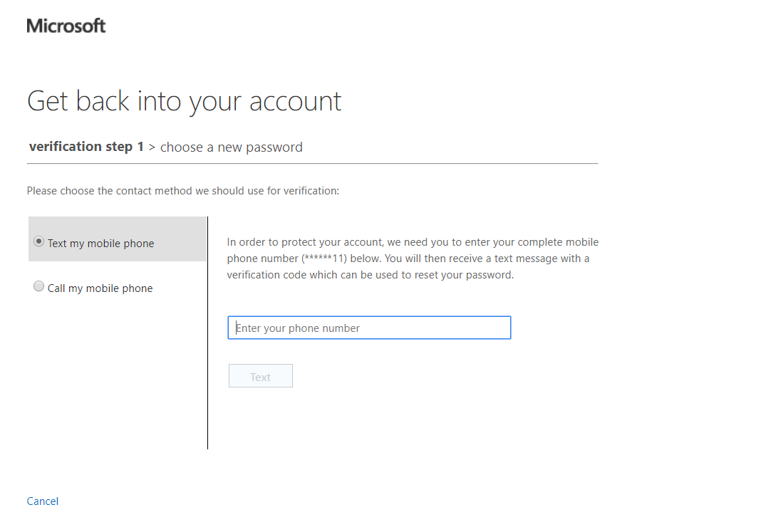This screenshot has width=761, height=532.
Task: Click the masked phone number paragraph
Action: tap(413, 259)
